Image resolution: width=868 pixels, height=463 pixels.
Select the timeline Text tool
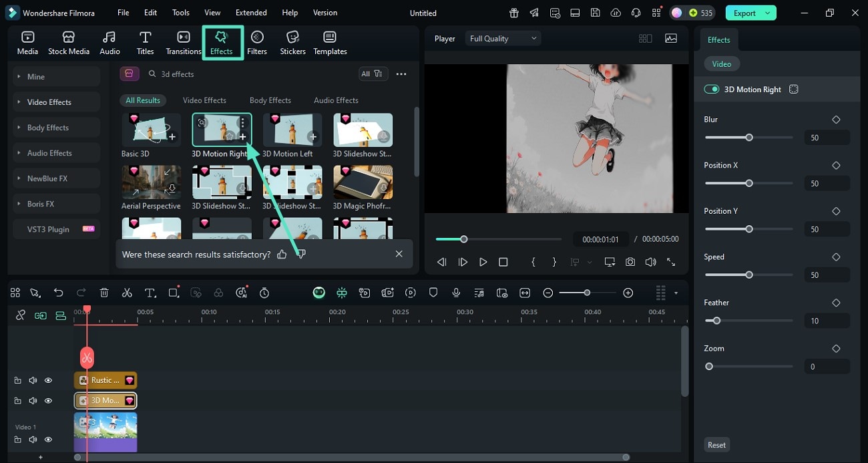150,293
